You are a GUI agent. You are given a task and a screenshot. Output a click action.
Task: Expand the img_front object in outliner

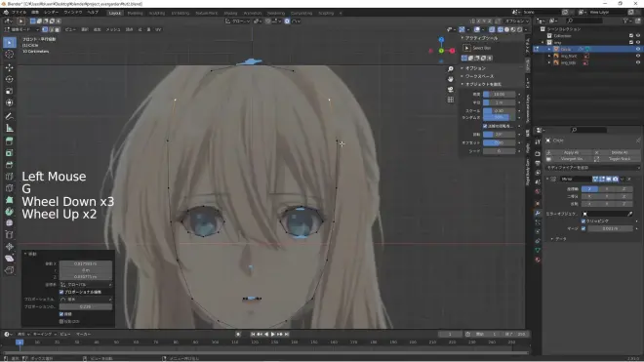[549, 56]
